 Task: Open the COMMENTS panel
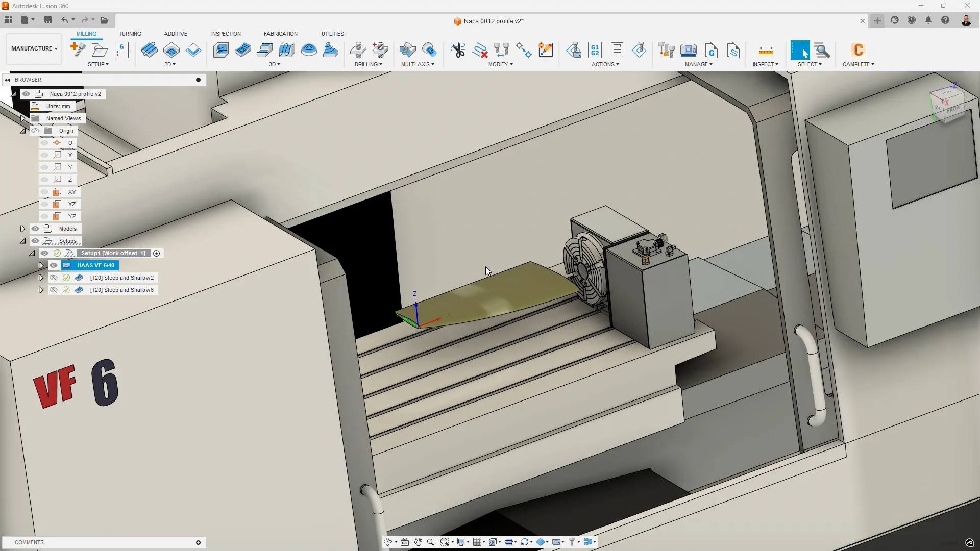tap(29, 542)
